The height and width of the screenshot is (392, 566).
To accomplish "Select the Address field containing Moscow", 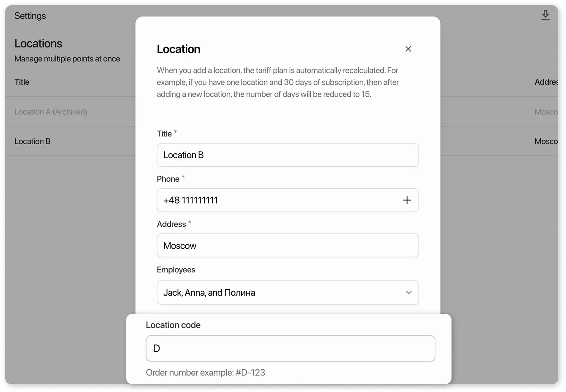I will [x=288, y=245].
